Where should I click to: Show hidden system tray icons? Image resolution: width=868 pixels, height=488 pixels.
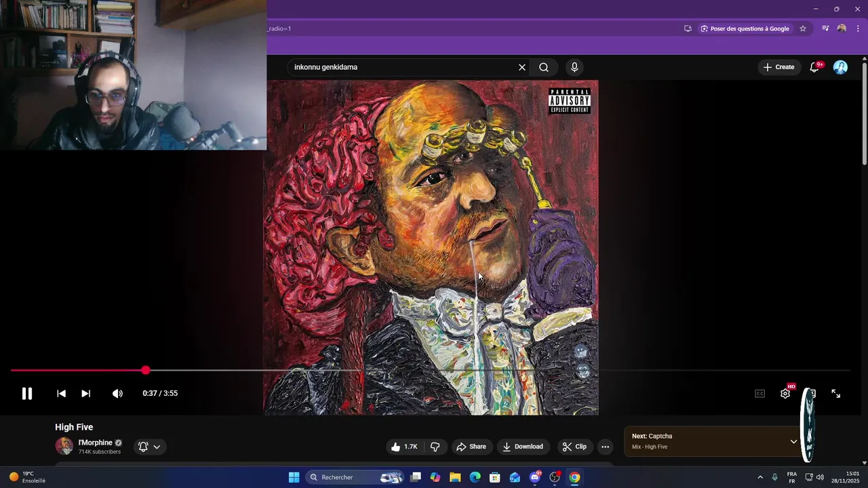(x=759, y=477)
